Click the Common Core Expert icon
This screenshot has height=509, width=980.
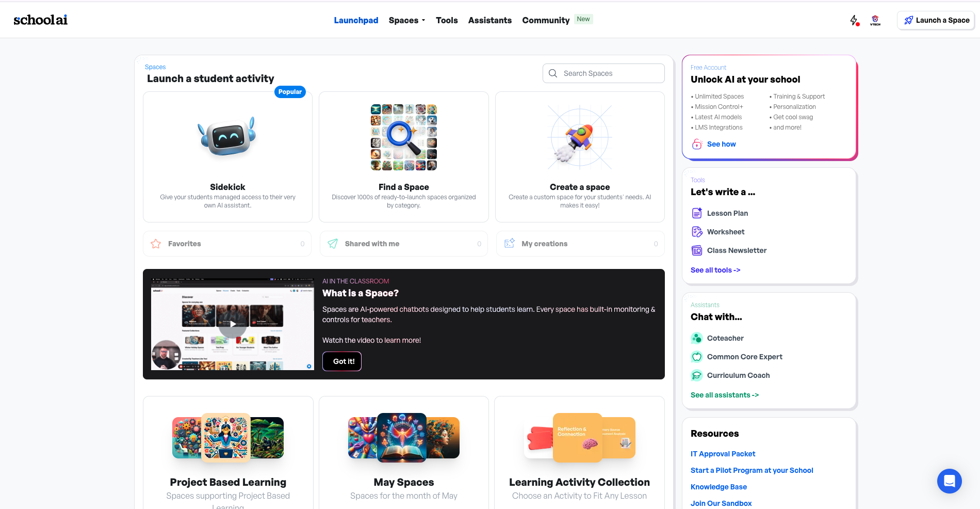click(697, 357)
